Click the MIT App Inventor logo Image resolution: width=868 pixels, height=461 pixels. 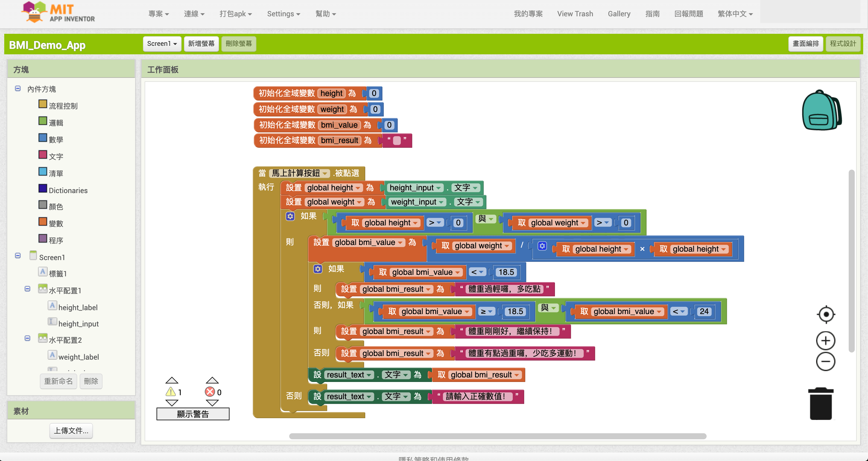58,13
